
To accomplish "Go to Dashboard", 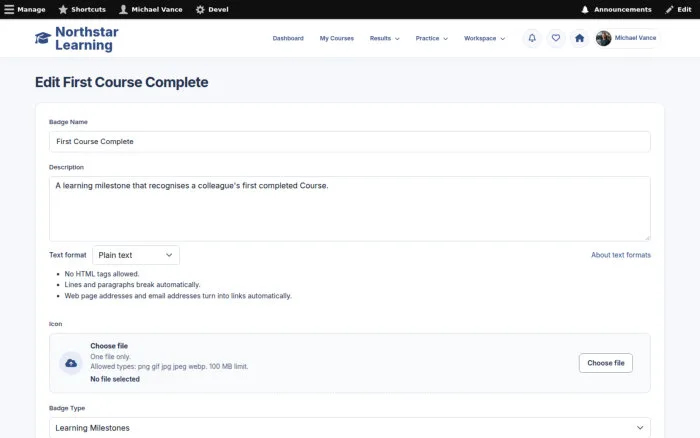I will pyautogui.click(x=288, y=38).
